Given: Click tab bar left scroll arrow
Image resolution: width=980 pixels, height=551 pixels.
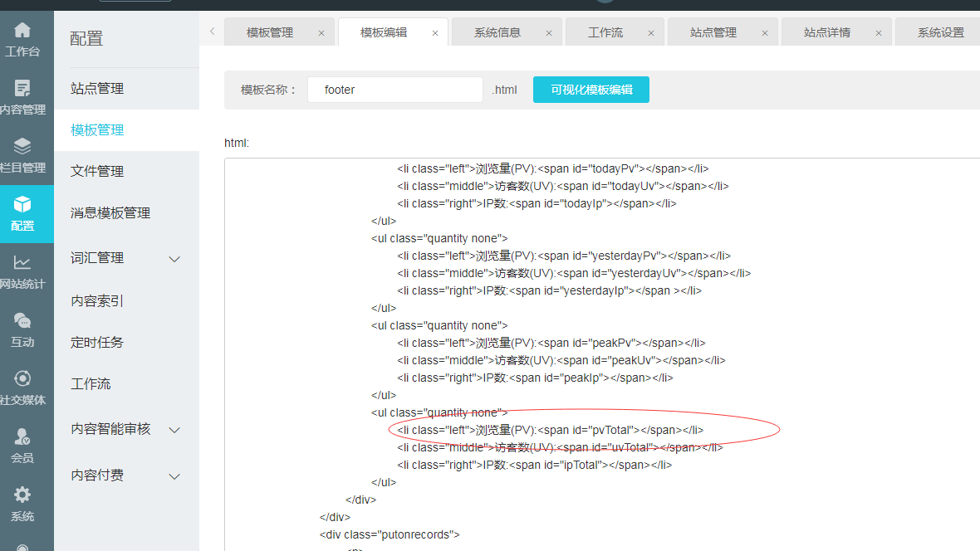Looking at the screenshot, I should click(213, 32).
